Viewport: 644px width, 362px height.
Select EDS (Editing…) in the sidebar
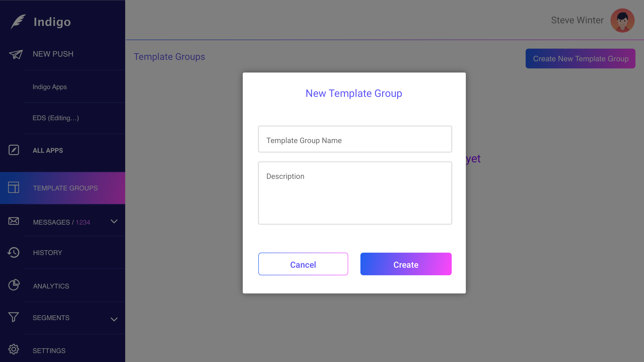click(56, 118)
